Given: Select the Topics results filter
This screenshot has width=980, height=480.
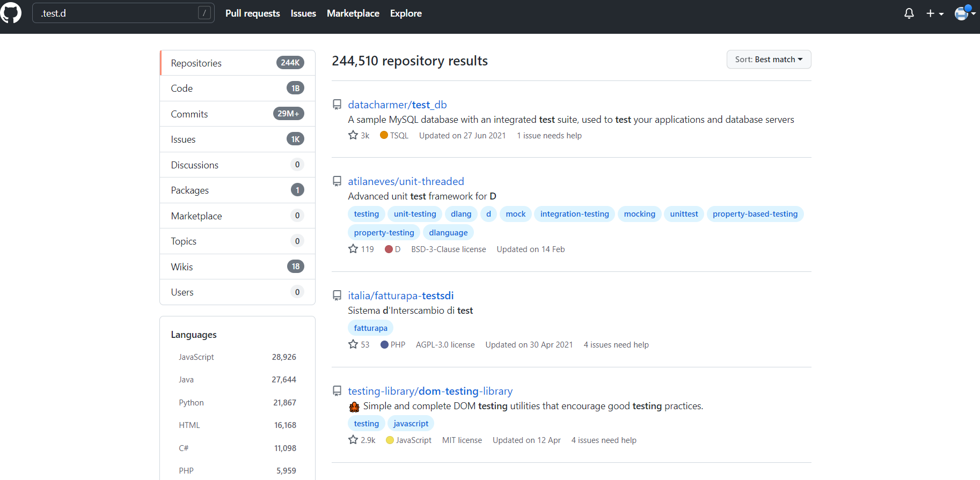Looking at the screenshot, I should point(237,241).
